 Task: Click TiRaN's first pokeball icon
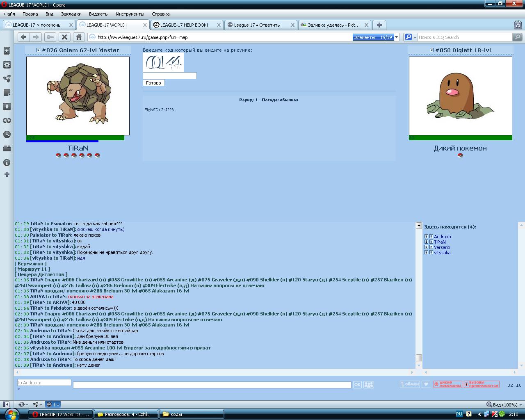point(58,155)
